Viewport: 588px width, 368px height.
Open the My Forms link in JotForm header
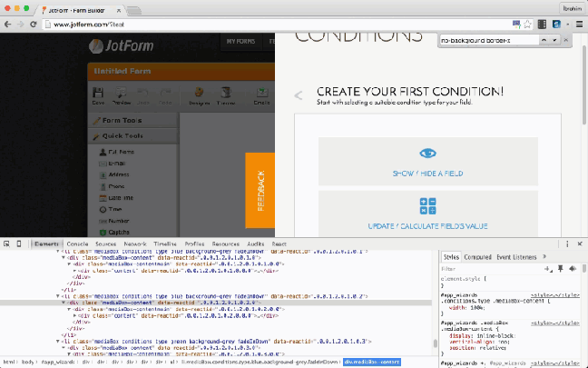[240, 42]
